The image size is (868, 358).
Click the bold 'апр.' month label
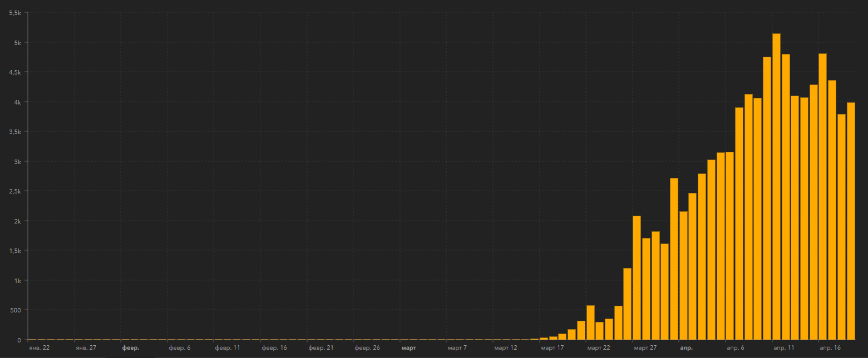[686, 348]
